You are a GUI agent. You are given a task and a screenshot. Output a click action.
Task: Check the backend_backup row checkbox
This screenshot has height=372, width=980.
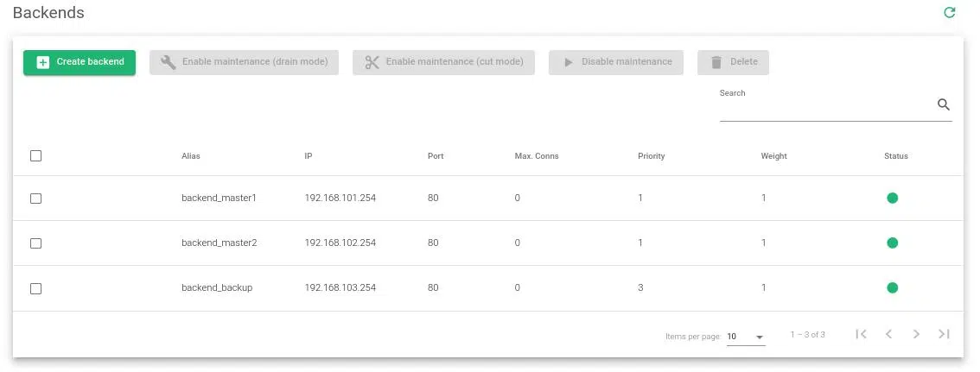point(36,288)
